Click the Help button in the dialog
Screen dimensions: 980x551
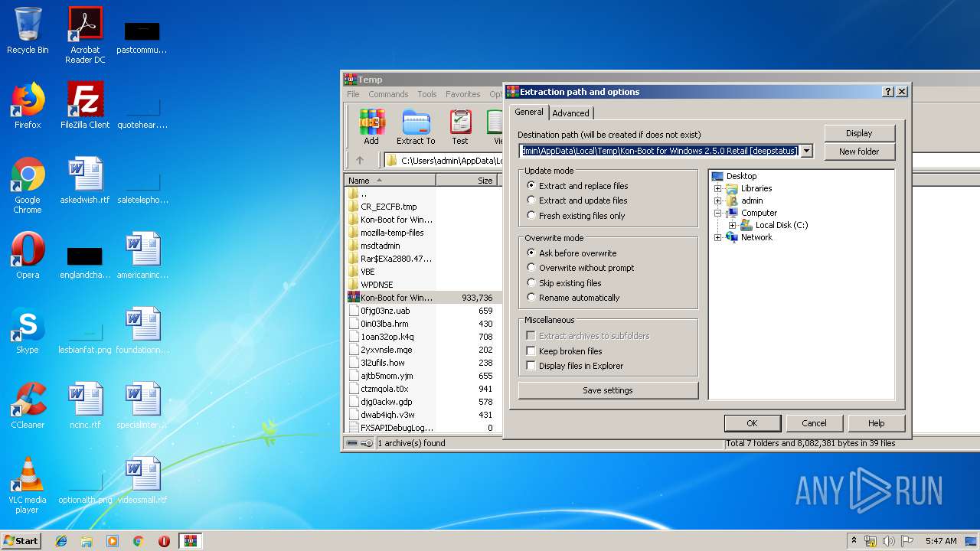[x=876, y=423]
